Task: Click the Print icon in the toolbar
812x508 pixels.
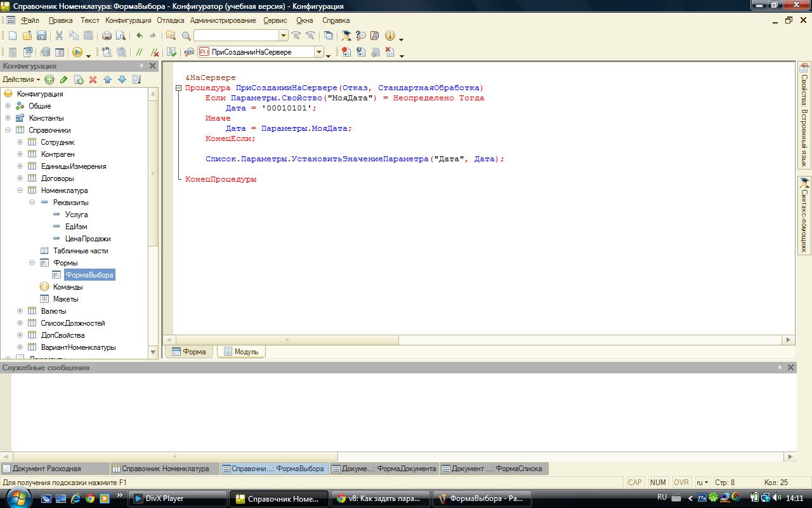Action: tap(107, 36)
